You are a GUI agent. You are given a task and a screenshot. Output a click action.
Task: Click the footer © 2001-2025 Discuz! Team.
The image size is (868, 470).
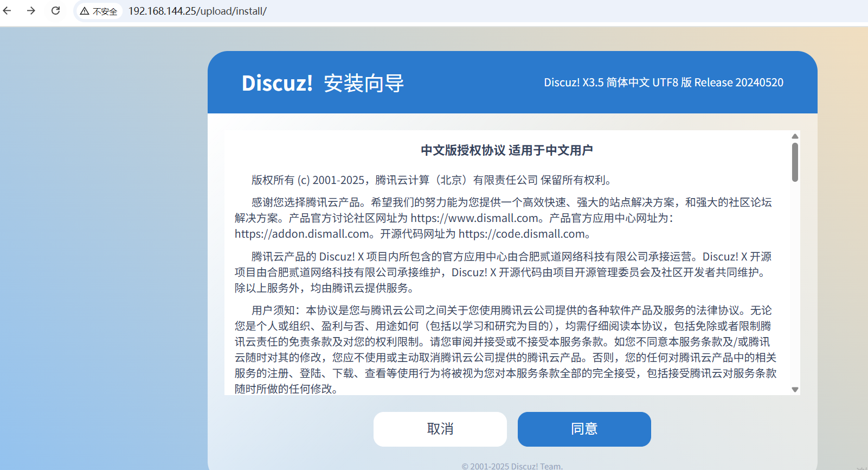(512, 466)
